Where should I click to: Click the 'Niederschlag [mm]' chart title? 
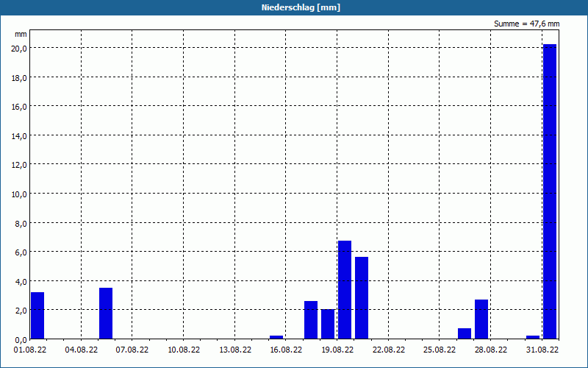pos(301,7)
